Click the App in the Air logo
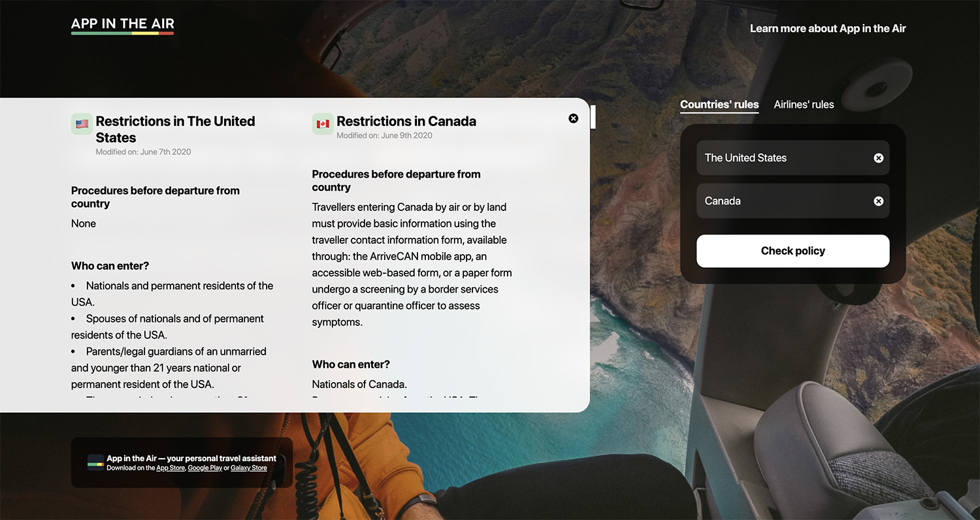 [123, 25]
